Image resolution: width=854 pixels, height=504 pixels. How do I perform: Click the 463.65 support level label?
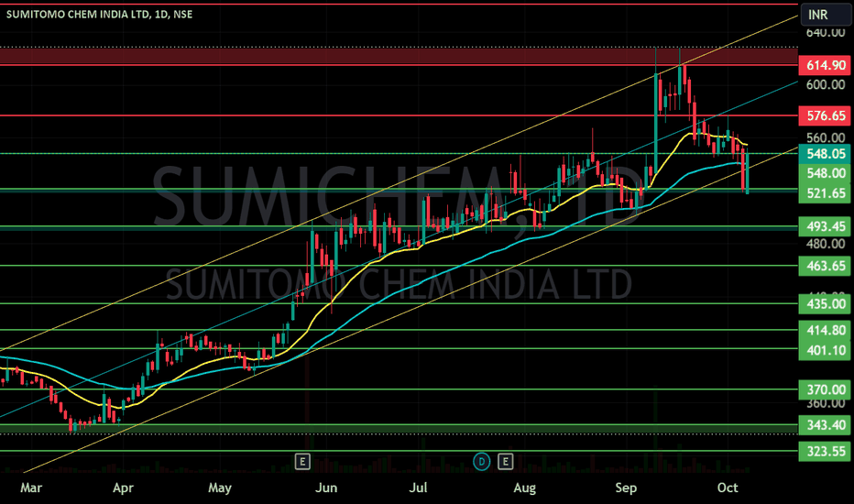click(x=825, y=266)
